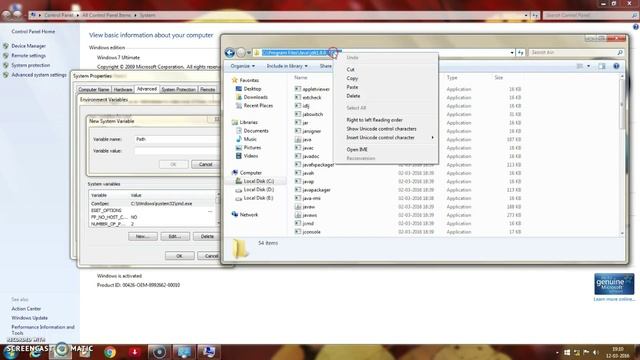The height and width of the screenshot is (360, 640).
Task: Open Explorer address bar history dropdown
Action: coord(512,53)
